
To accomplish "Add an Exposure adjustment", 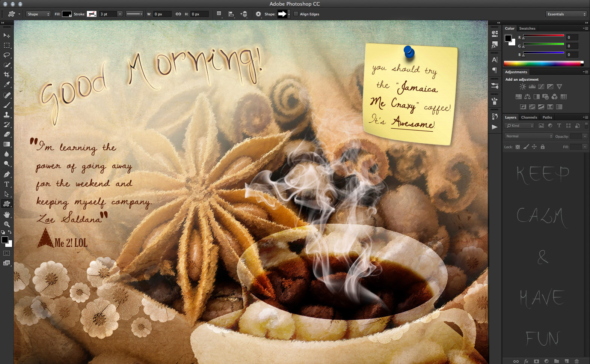I will (550, 87).
